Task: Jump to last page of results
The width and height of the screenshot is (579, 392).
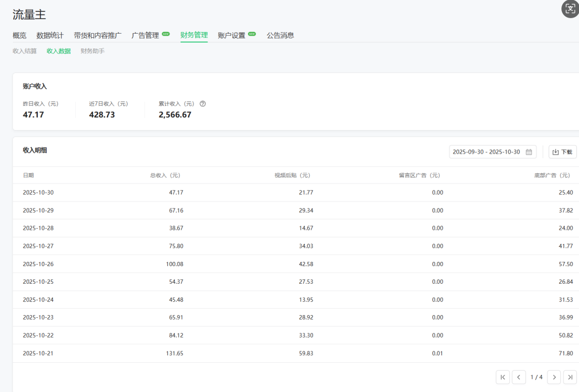Action: [x=570, y=377]
